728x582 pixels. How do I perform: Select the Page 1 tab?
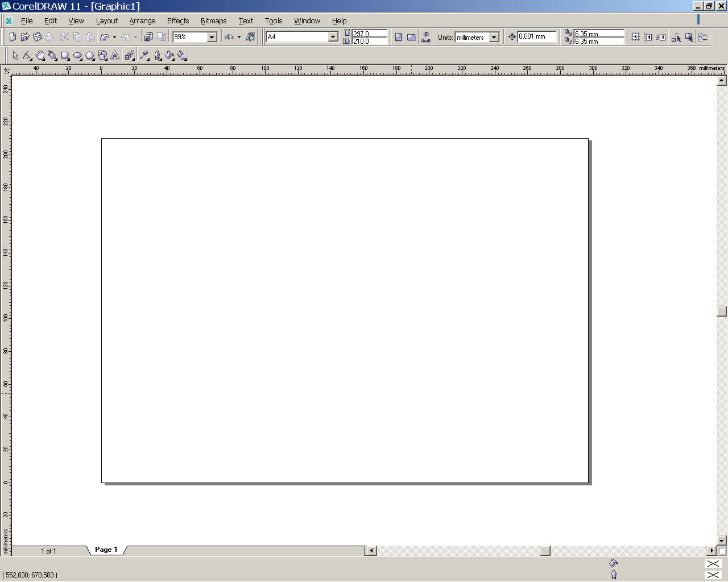click(106, 550)
